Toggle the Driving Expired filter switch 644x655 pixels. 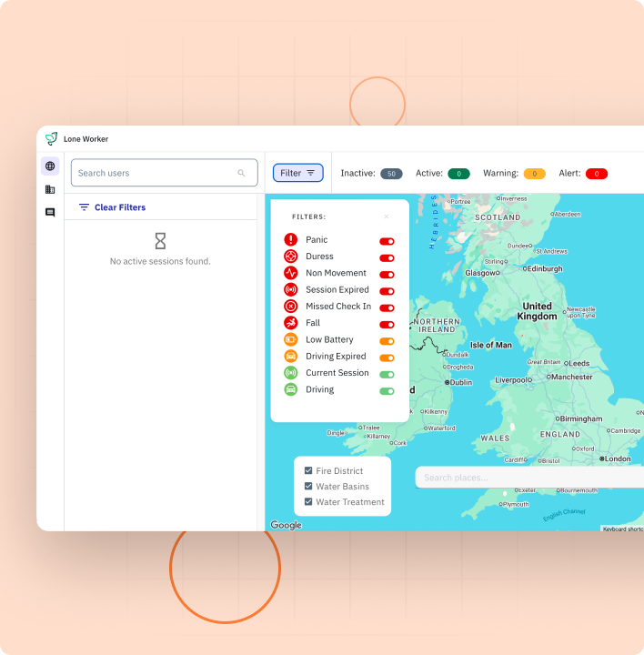(387, 358)
